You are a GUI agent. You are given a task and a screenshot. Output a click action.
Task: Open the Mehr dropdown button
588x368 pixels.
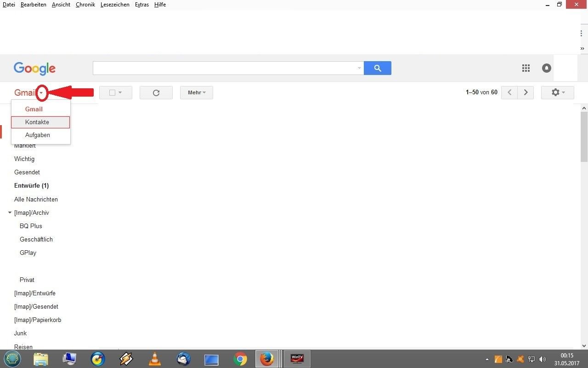click(197, 92)
